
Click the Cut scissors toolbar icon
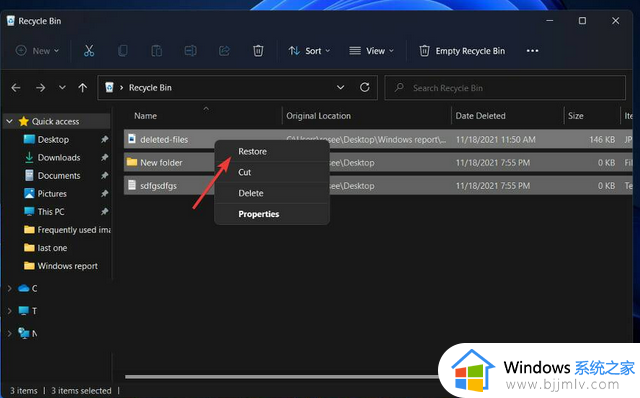(89, 51)
